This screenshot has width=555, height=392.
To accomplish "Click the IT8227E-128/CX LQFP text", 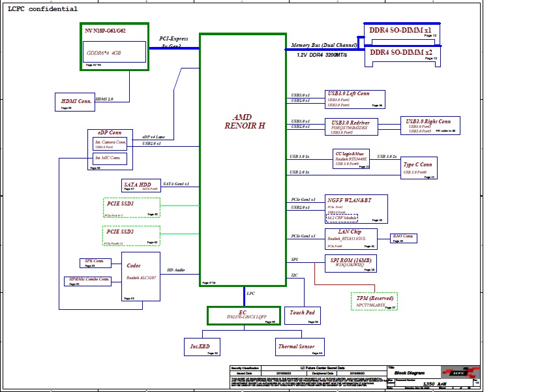I will click(247, 317).
